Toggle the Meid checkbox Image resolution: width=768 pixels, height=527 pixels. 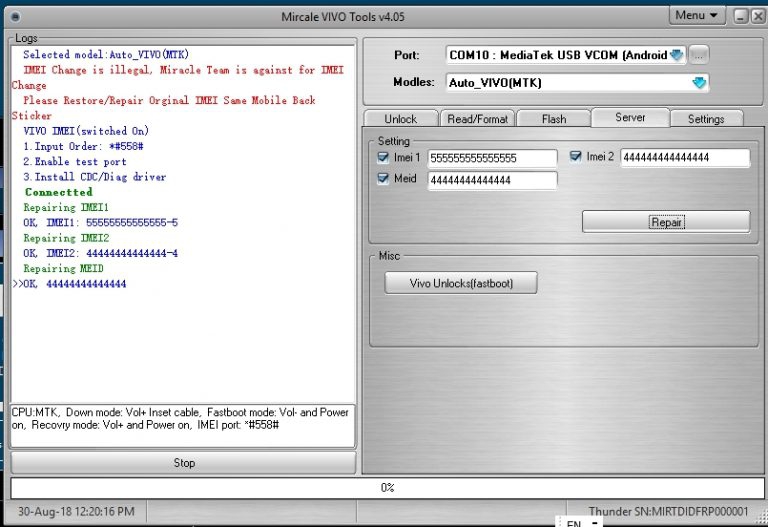[x=383, y=179]
